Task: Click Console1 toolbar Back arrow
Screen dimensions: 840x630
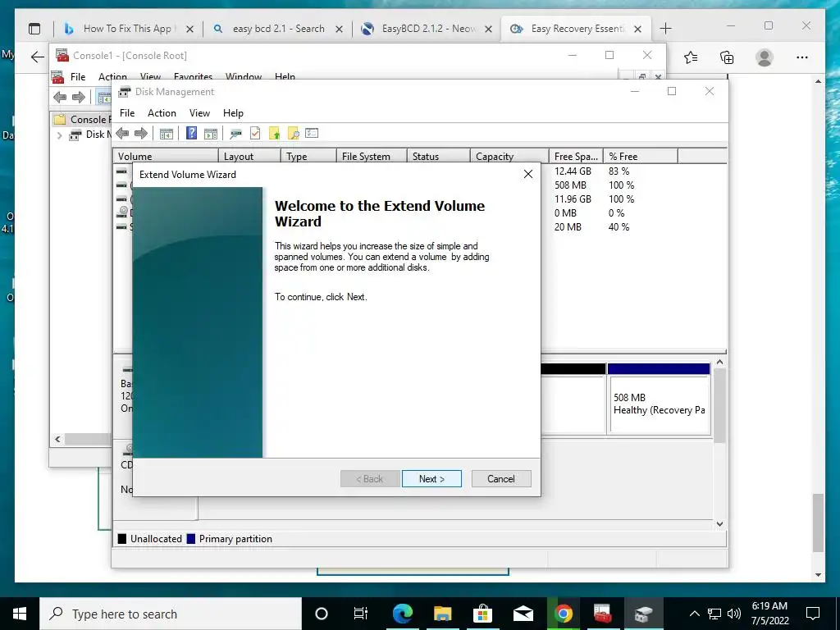Action: [60, 97]
